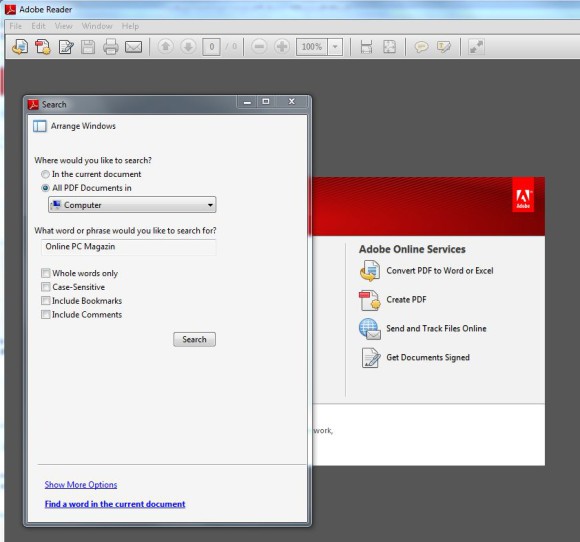Click the Zoom In plus icon

[x=282, y=47]
